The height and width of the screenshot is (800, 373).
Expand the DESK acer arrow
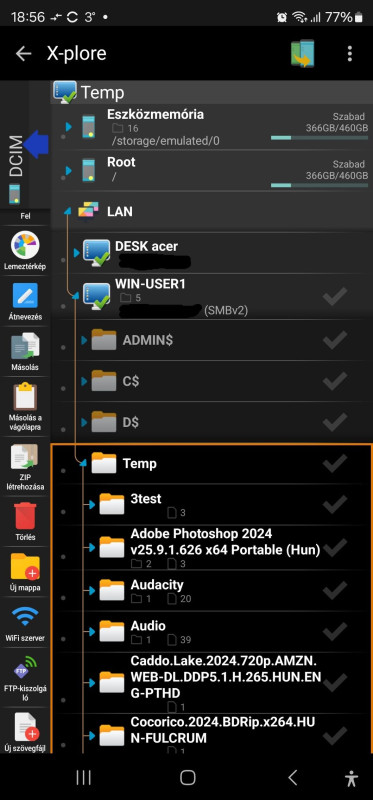(x=77, y=253)
